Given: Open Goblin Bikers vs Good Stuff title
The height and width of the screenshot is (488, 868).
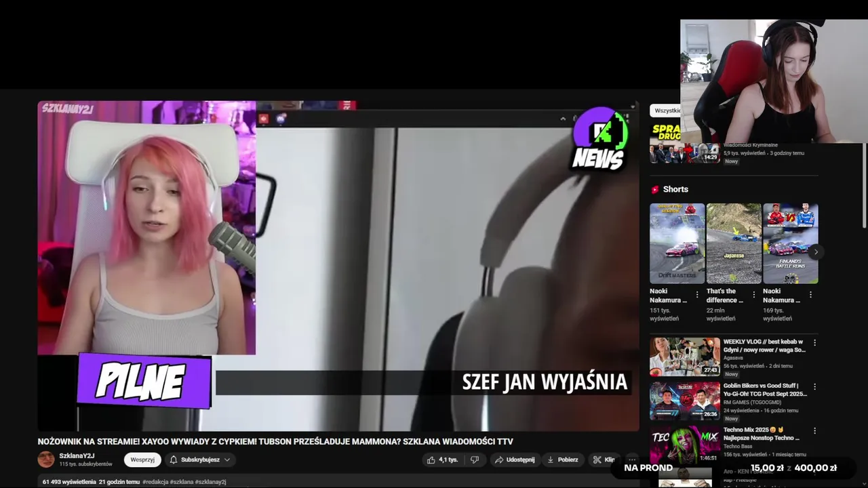Looking at the screenshot, I should [765, 390].
